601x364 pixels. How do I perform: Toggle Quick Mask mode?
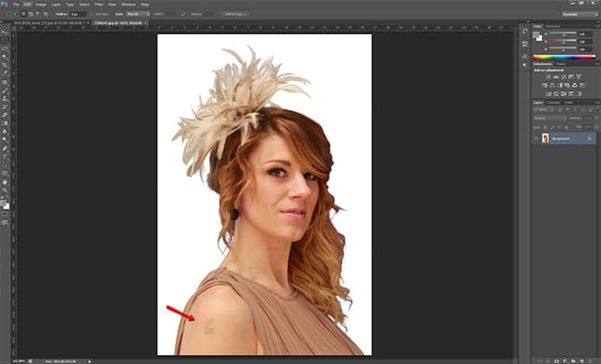5,214
